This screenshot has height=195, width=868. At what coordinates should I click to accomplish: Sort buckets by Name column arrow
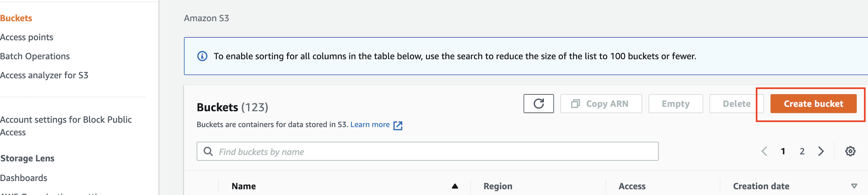(x=455, y=186)
